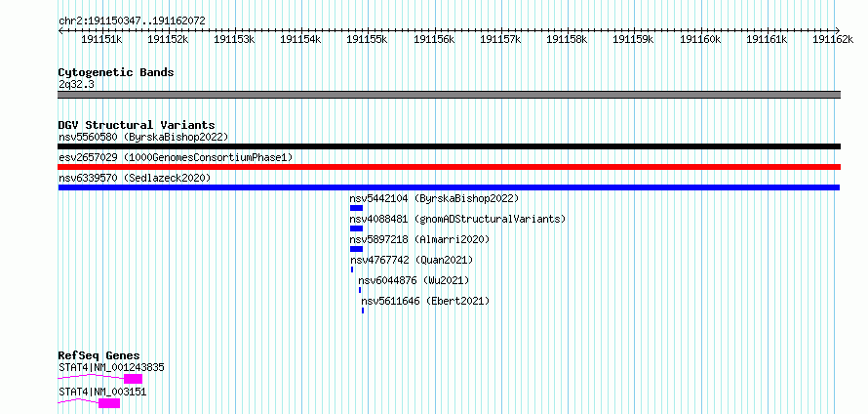Click the 191161k ruler tick label
868x414 pixels.
(x=767, y=39)
